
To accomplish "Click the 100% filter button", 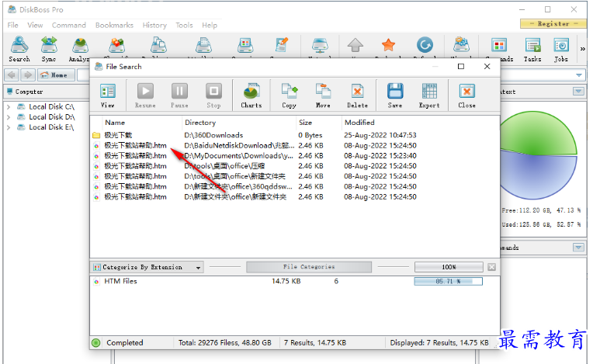I will click(x=449, y=267).
